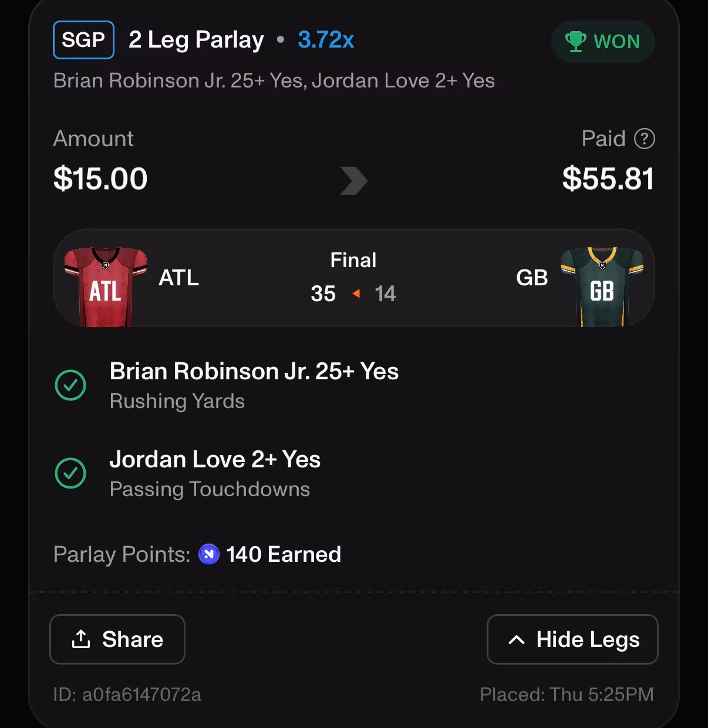Image resolution: width=708 pixels, height=728 pixels.
Task: Click the Hide Legs chevron arrow
Action: pos(517,640)
